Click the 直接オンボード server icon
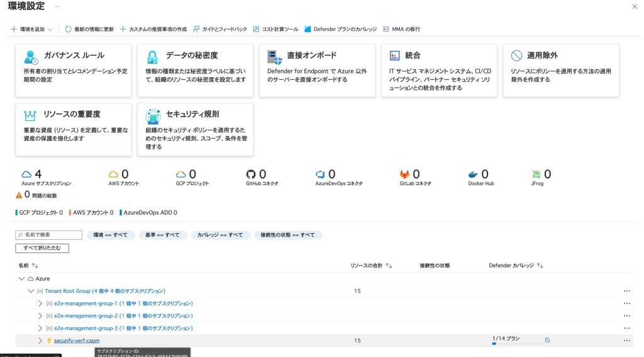Image resolution: width=644 pixels, height=357 pixels. click(274, 56)
